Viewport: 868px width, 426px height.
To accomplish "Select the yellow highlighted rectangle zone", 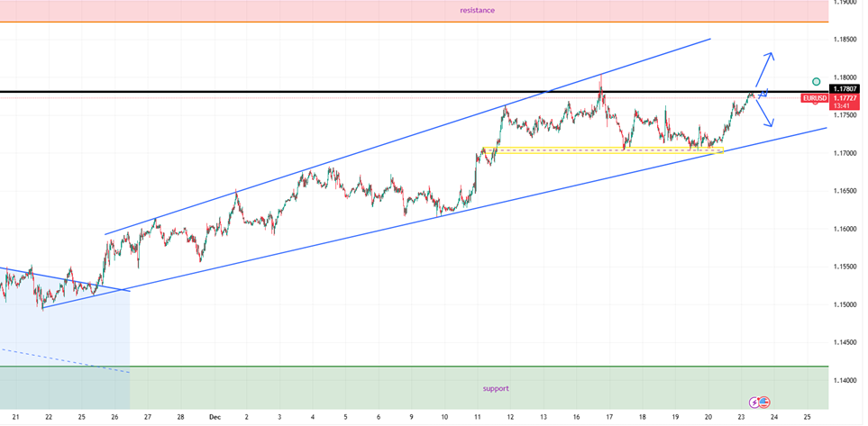I will [x=602, y=150].
